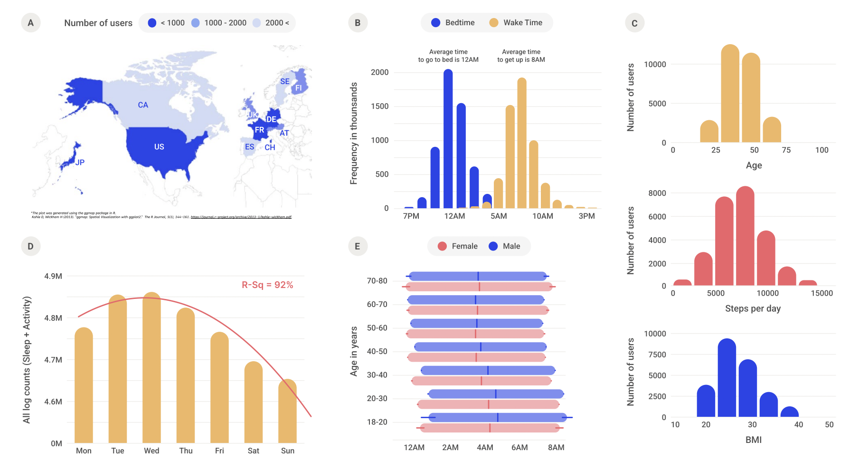Click the Sun bar in the weekly log chart

[x=287, y=411]
